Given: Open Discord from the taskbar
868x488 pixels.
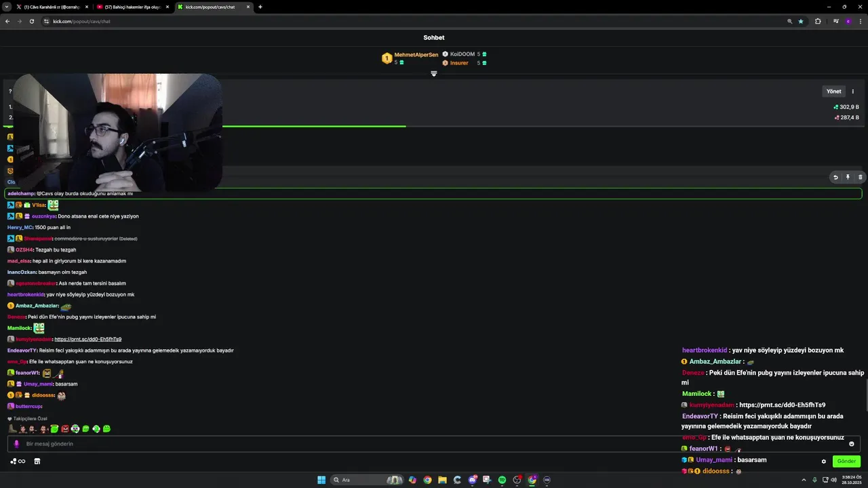Looking at the screenshot, I should 473,480.
